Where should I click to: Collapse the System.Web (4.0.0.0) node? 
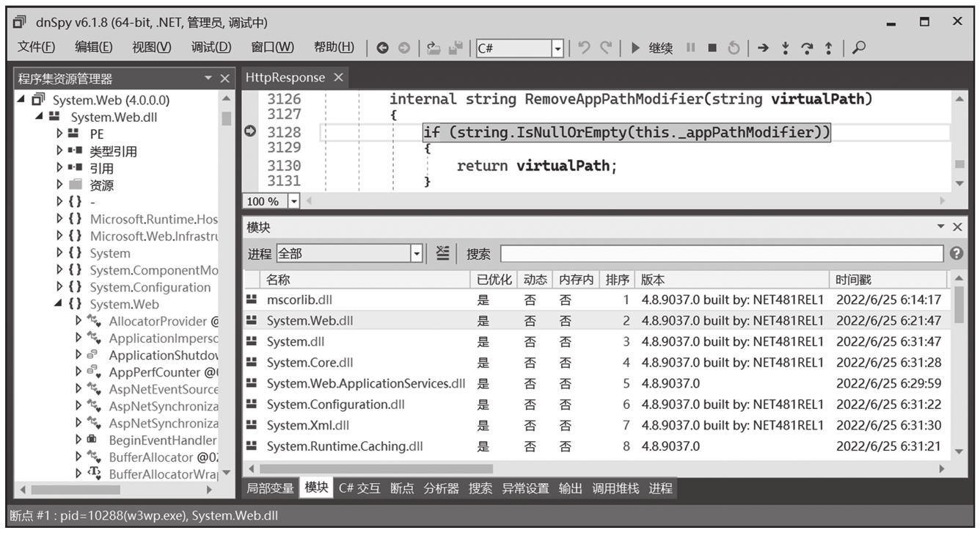21,100
